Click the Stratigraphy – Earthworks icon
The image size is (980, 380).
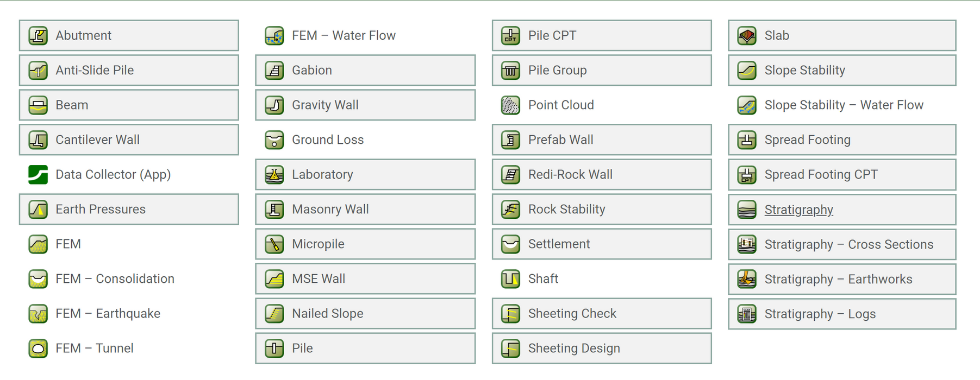click(x=747, y=279)
